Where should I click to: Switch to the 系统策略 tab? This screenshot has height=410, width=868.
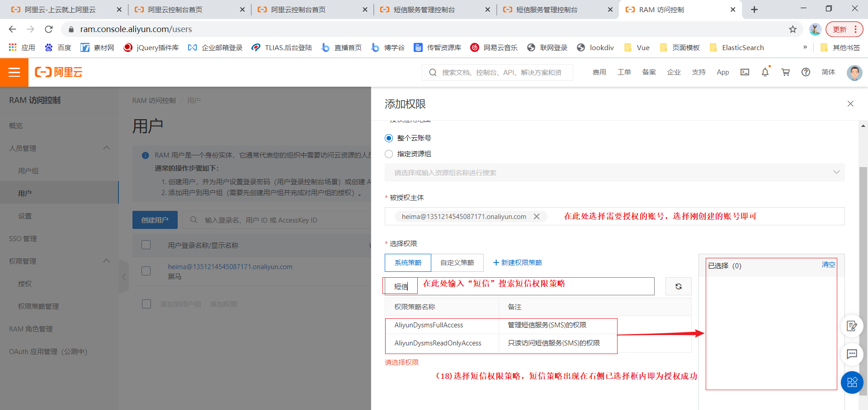408,262
